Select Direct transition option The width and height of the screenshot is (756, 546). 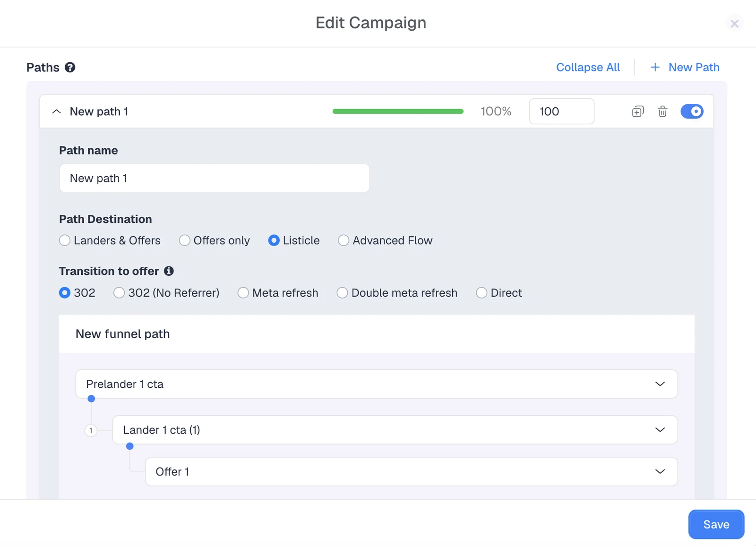point(481,293)
